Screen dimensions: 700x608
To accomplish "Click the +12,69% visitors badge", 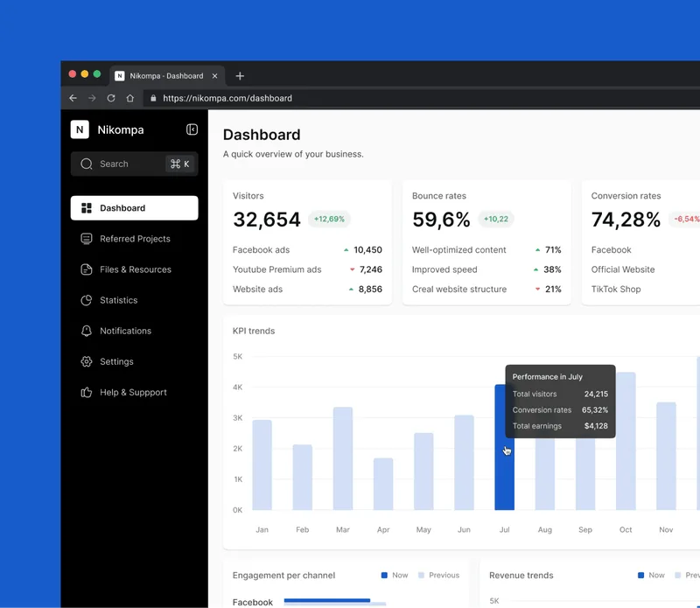I will click(x=329, y=220).
